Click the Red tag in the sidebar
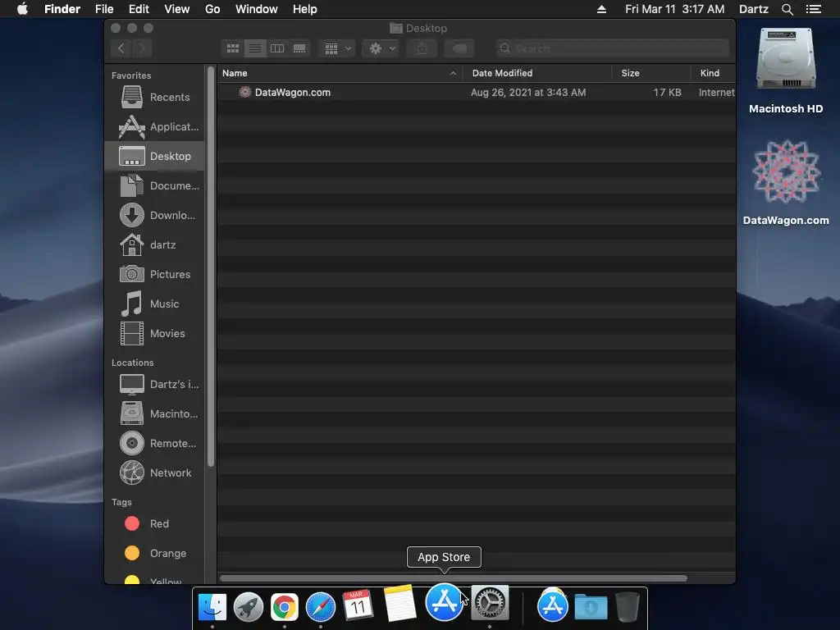 [x=155, y=524]
